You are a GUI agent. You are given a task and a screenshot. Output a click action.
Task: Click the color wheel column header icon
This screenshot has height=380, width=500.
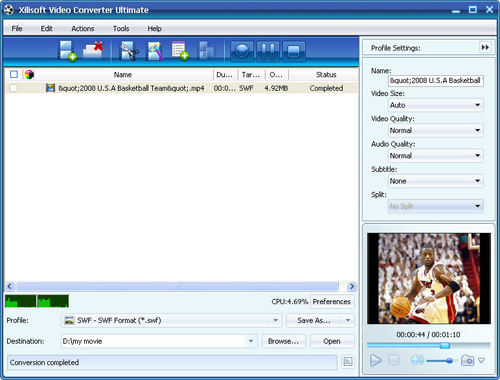point(29,74)
